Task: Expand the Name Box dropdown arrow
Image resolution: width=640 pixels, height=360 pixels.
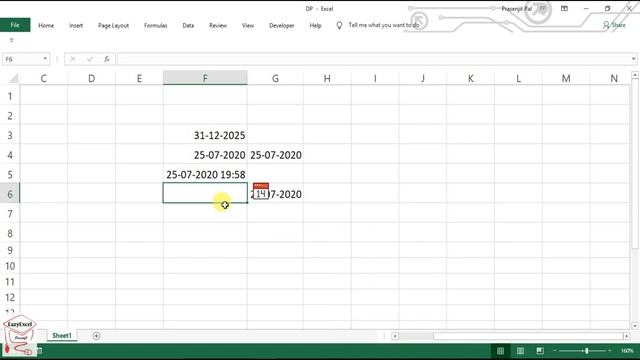Action: tap(45, 59)
